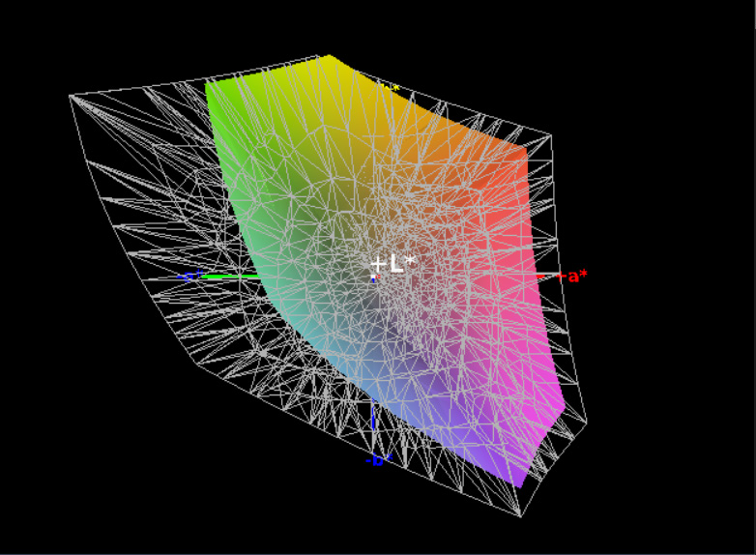Screen dimensions: 756x555
Task: Click the red +a* axis label
Action: [x=571, y=277]
